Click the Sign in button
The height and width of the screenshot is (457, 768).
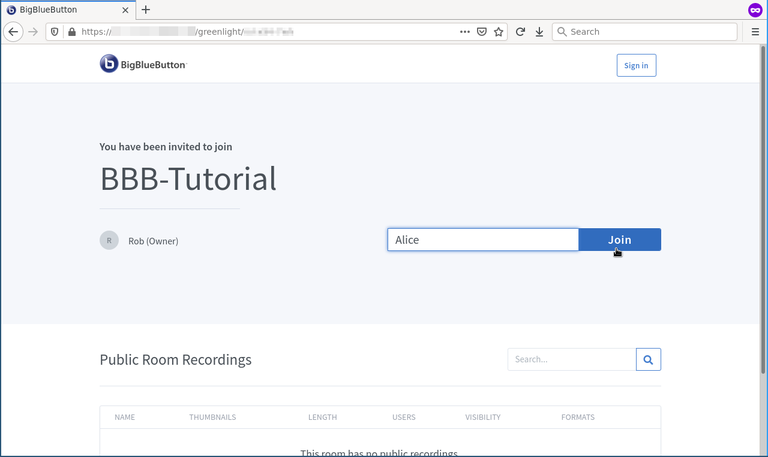tap(636, 65)
